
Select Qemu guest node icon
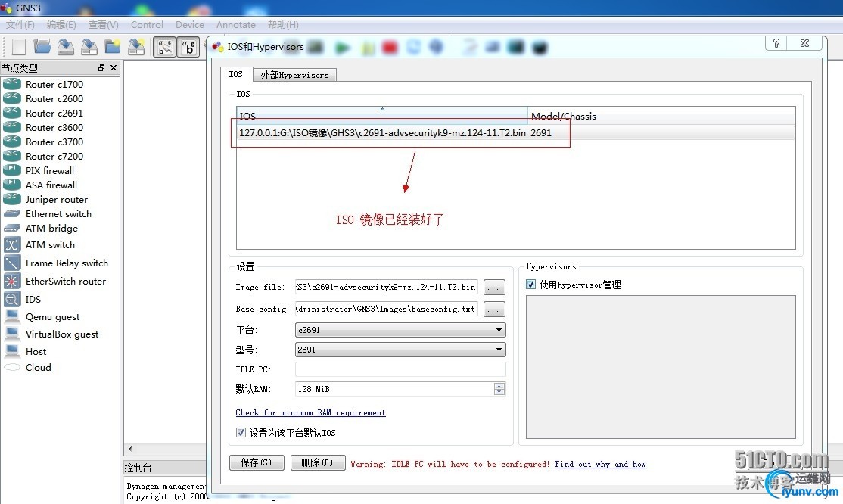click(12, 316)
